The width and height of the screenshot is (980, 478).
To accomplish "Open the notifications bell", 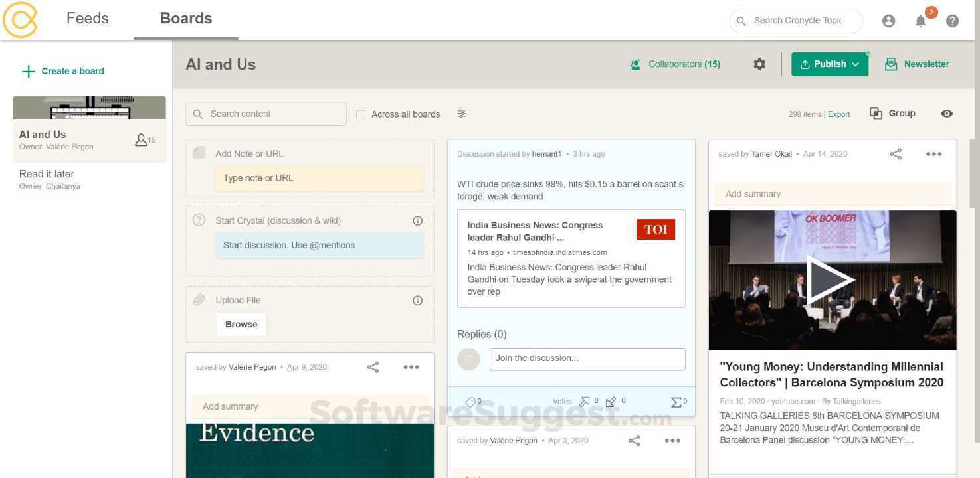I will (920, 21).
